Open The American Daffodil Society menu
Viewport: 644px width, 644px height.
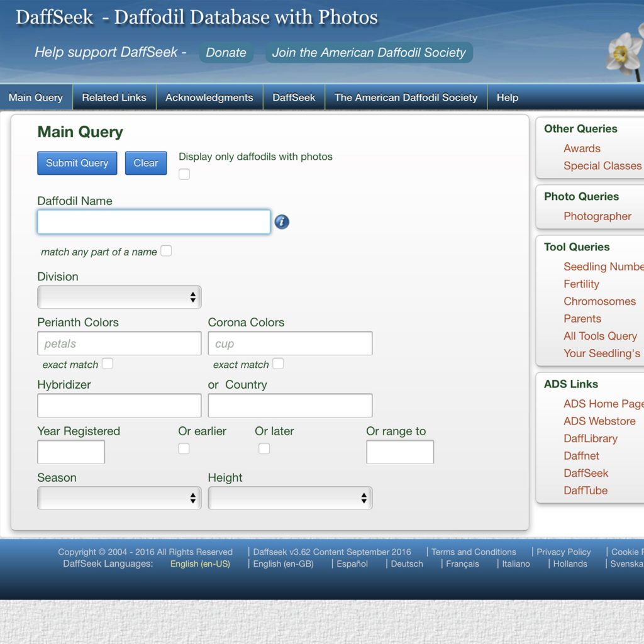406,97
